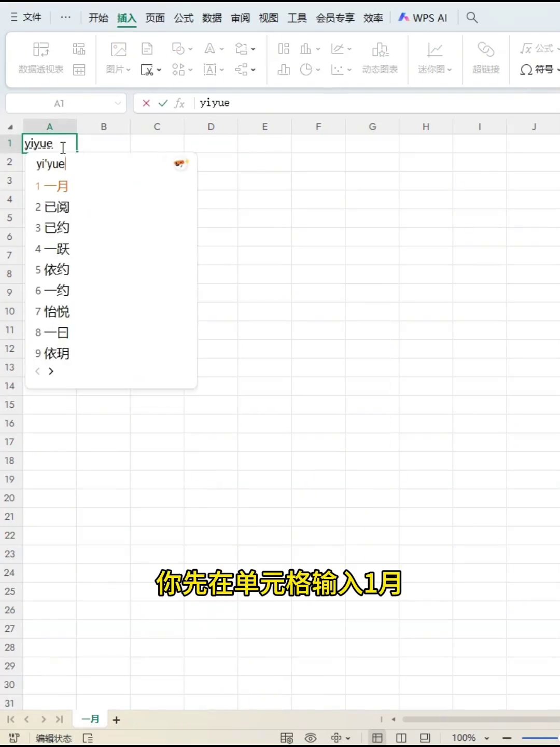Add a new sheet with plus button

coord(117,720)
